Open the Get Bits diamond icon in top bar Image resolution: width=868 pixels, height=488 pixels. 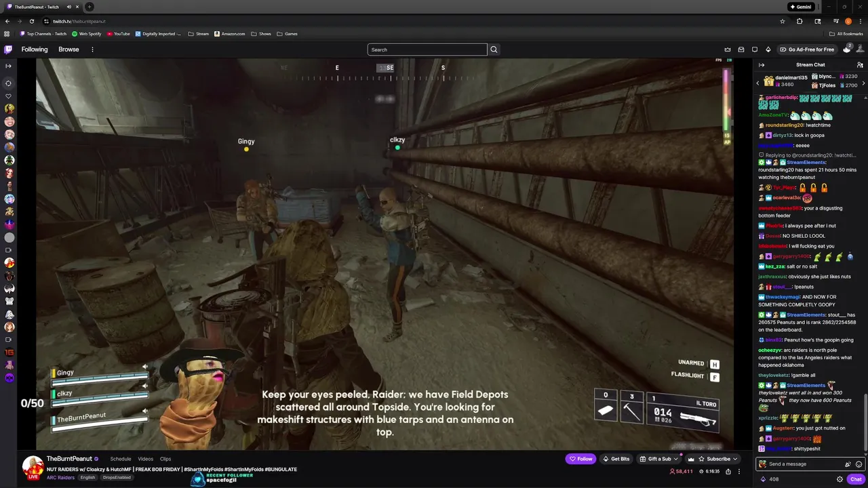768,49
